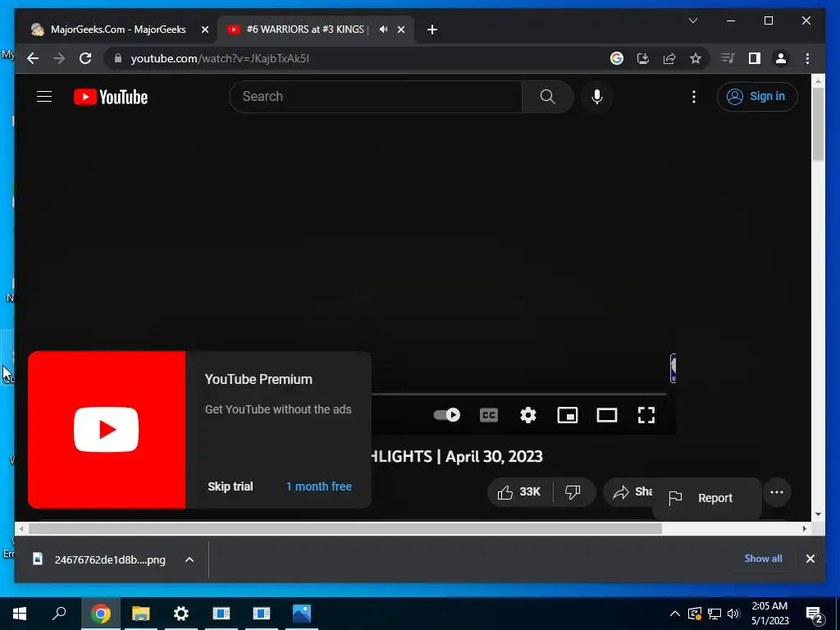Dislike the video thumbs down
840x630 pixels.
tap(573, 492)
